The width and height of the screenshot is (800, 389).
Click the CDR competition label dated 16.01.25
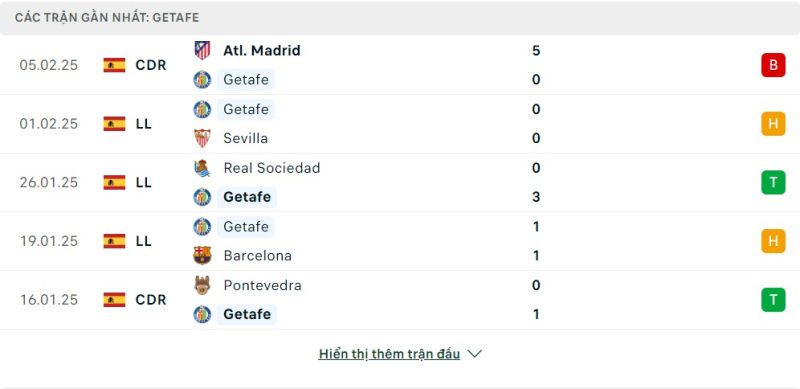point(151,300)
